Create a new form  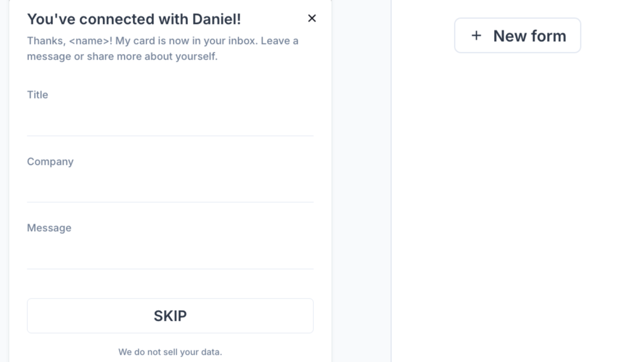click(517, 35)
